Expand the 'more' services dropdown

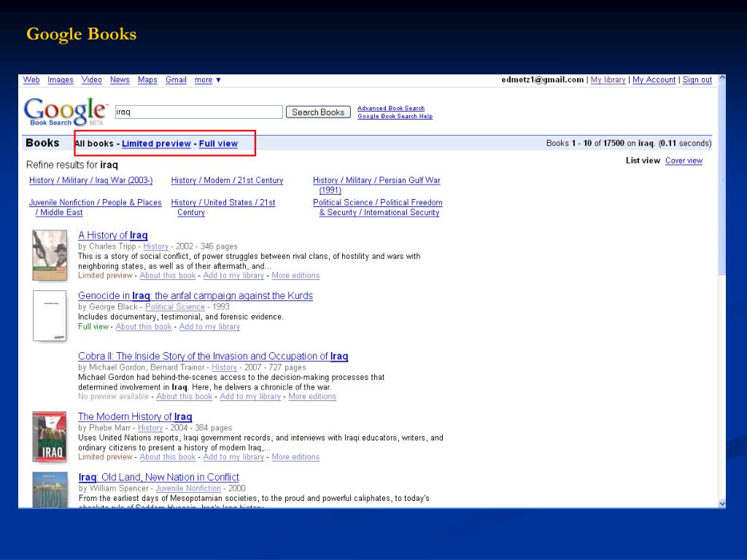[207, 80]
